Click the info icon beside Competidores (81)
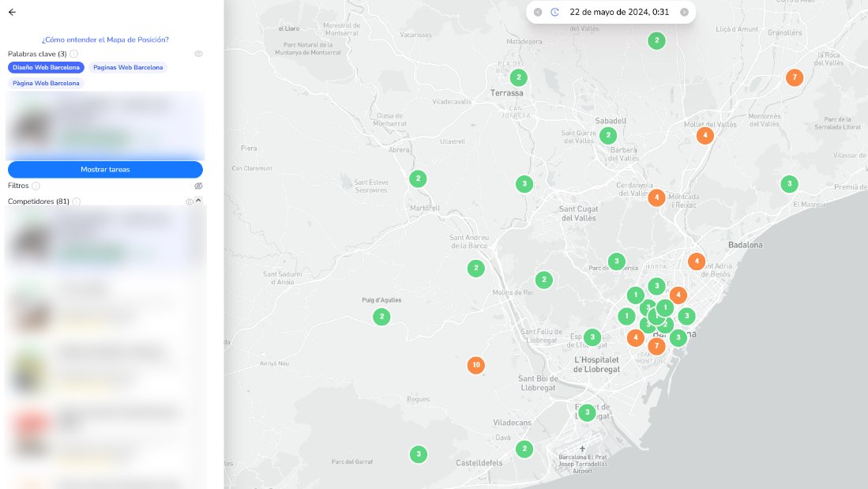Screen dimensions: 868x489 click(77, 201)
